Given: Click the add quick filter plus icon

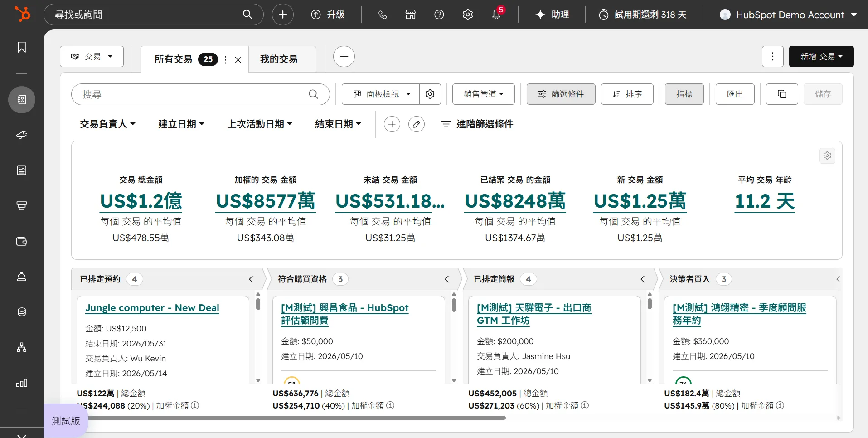Looking at the screenshot, I should tap(392, 124).
